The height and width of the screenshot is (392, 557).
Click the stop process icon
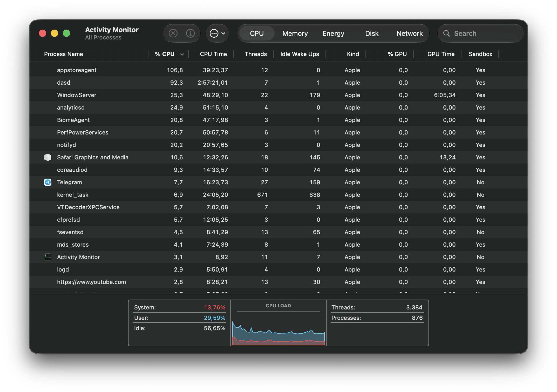(x=173, y=33)
